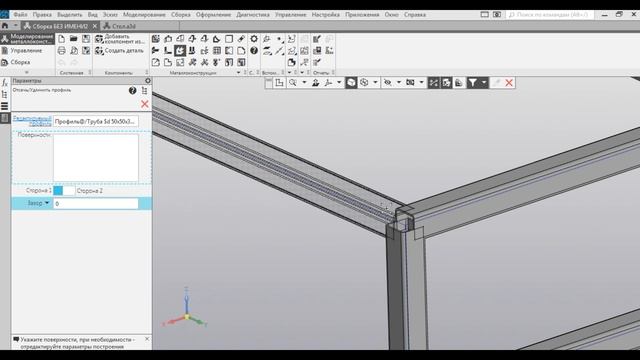Click the sketch plane icon in view toolbar
Image resolution: width=640 pixels, height=360 pixels.
280,83
